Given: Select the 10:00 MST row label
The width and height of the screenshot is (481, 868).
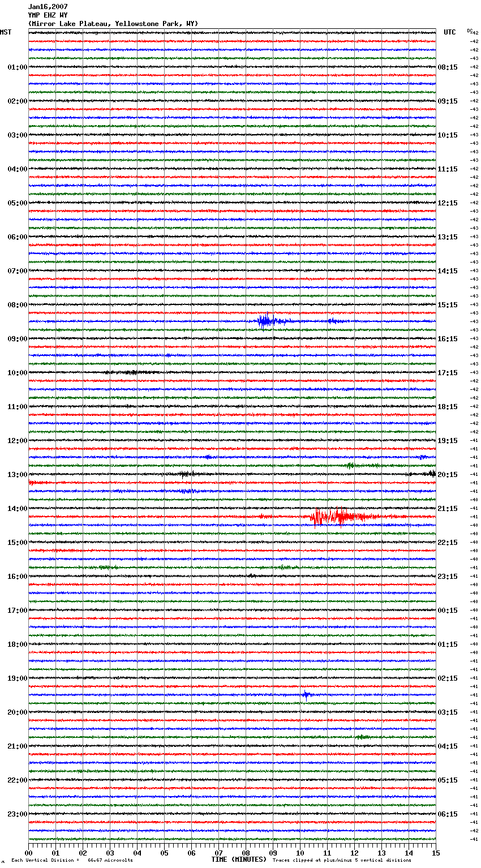Looking at the screenshot, I should click(x=18, y=373).
